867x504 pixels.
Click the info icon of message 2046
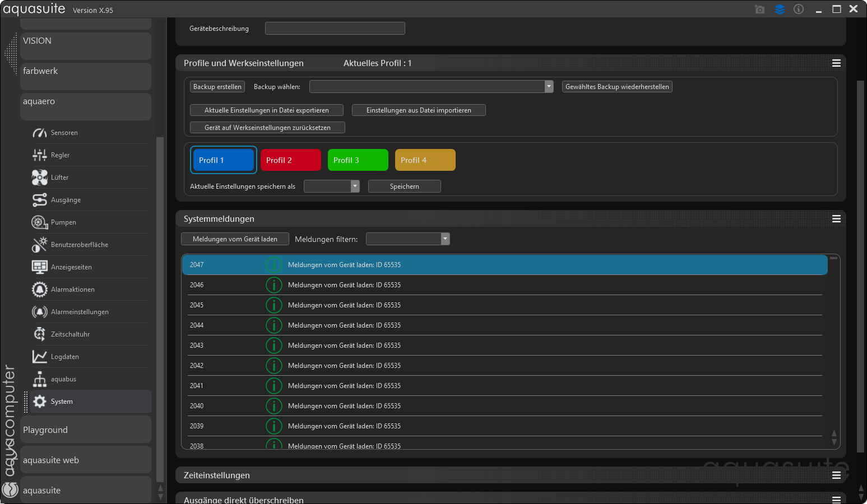[x=273, y=285]
